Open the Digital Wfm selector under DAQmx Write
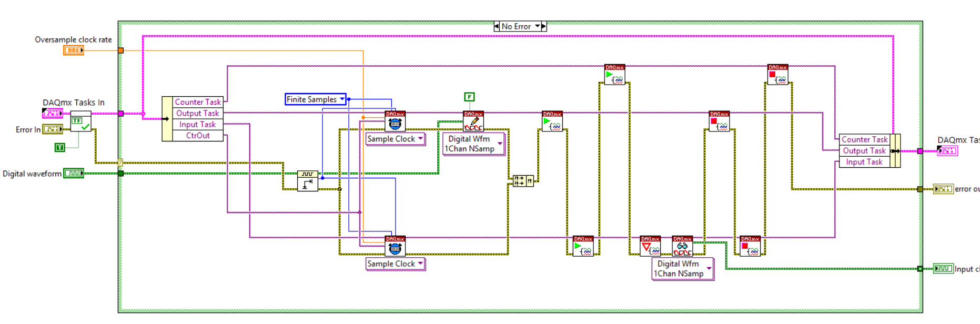This screenshot has height=324, width=980. (473, 144)
